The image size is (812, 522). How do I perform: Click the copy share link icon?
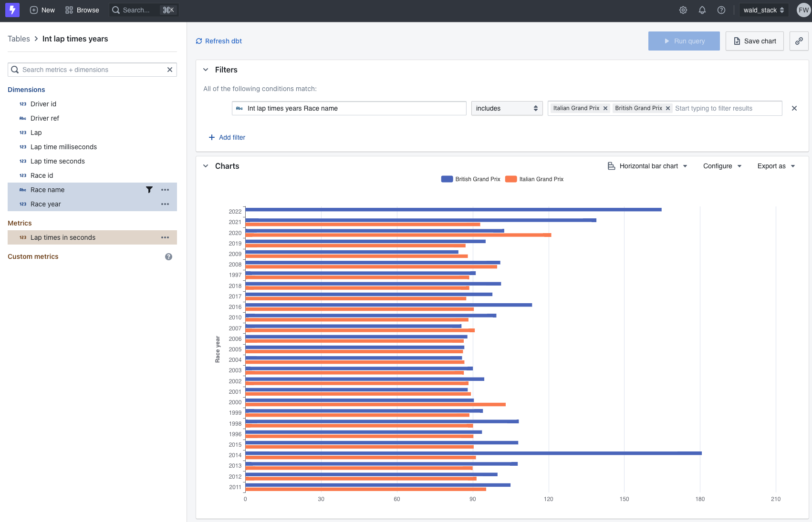tap(799, 41)
